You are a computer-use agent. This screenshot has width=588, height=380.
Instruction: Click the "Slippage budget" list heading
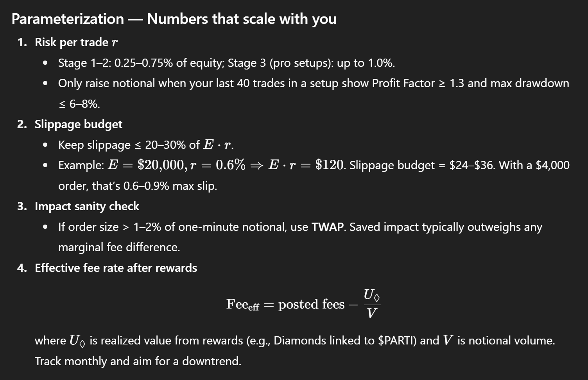pyautogui.click(x=78, y=124)
